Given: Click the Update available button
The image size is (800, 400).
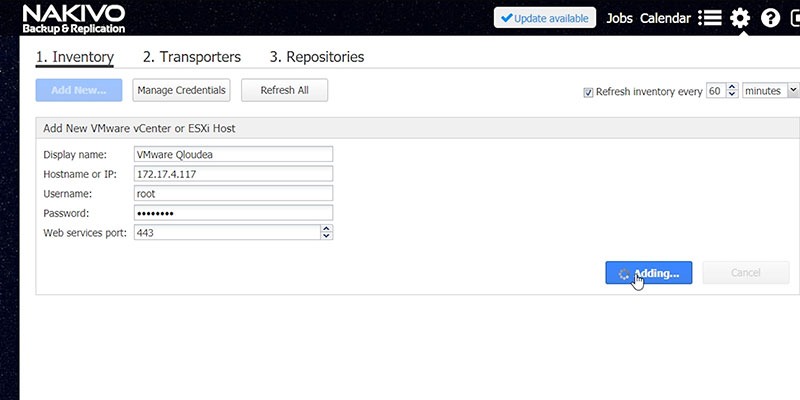Looking at the screenshot, I should [x=544, y=18].
